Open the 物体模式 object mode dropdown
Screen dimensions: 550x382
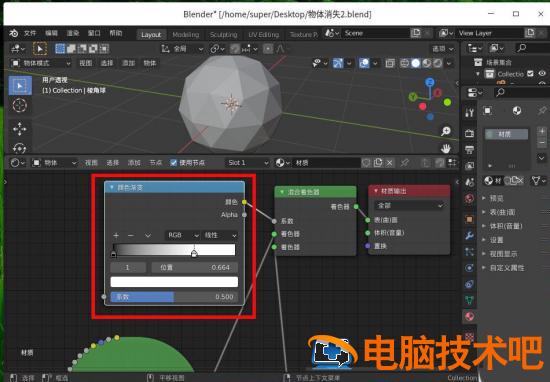[41, 63]
